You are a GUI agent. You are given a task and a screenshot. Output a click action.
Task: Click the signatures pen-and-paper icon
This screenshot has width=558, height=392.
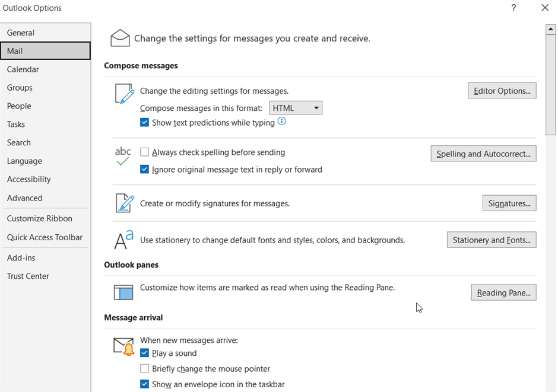(123, 203)
